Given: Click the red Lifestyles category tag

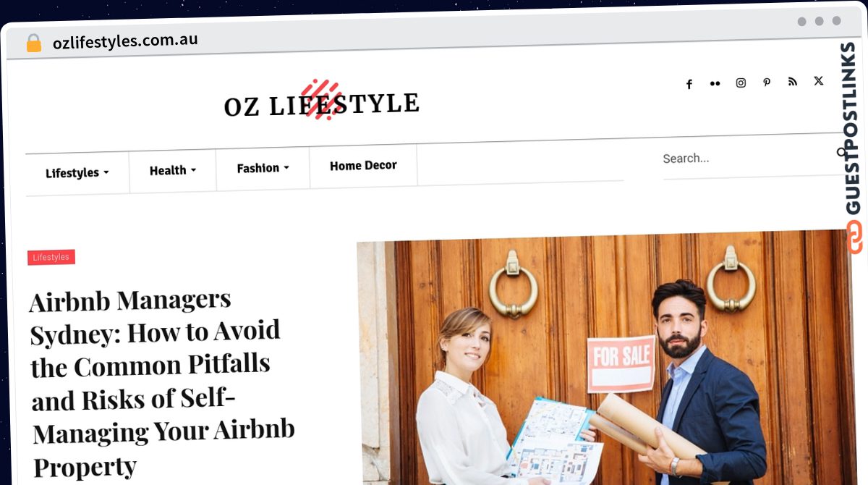Looking at the screenshot, I should click(x=51, y=257).
